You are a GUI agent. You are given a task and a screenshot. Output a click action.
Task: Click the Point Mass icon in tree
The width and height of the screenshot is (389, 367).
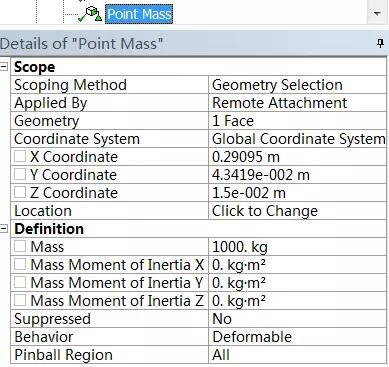click(x=90, y=15)
